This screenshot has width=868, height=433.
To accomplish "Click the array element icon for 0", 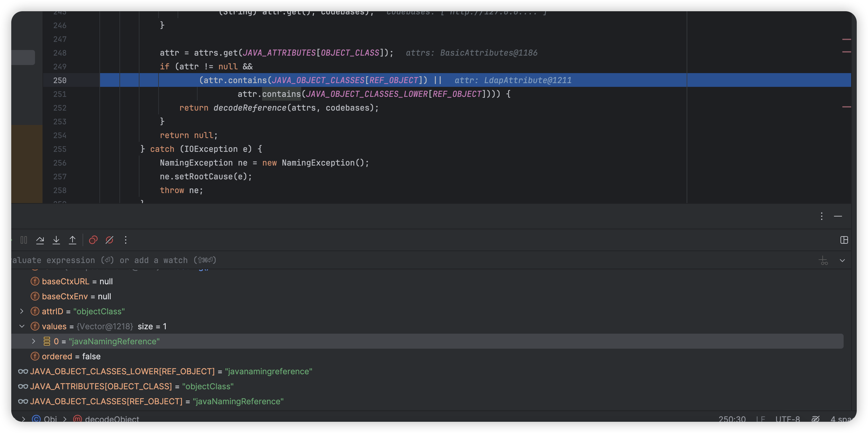I will pos(47,341).
